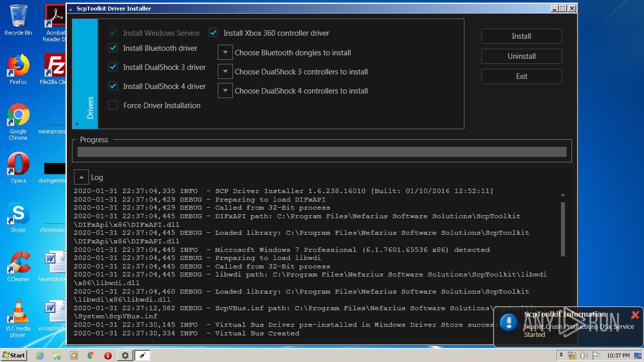
Task: Select log line 'Virtual Bus Created'
Action: [186, 333]
